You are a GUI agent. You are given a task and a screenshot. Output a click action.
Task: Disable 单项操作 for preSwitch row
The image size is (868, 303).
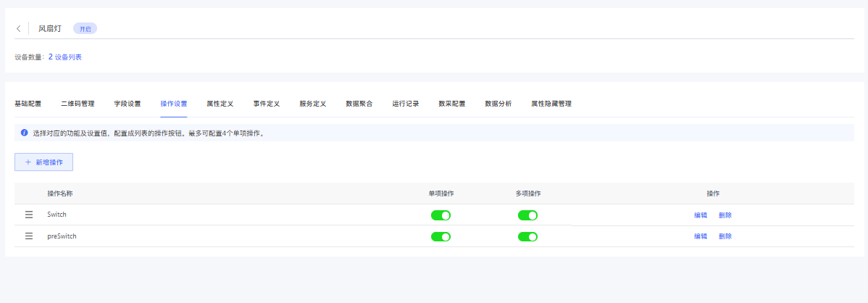tap(441, 236)
